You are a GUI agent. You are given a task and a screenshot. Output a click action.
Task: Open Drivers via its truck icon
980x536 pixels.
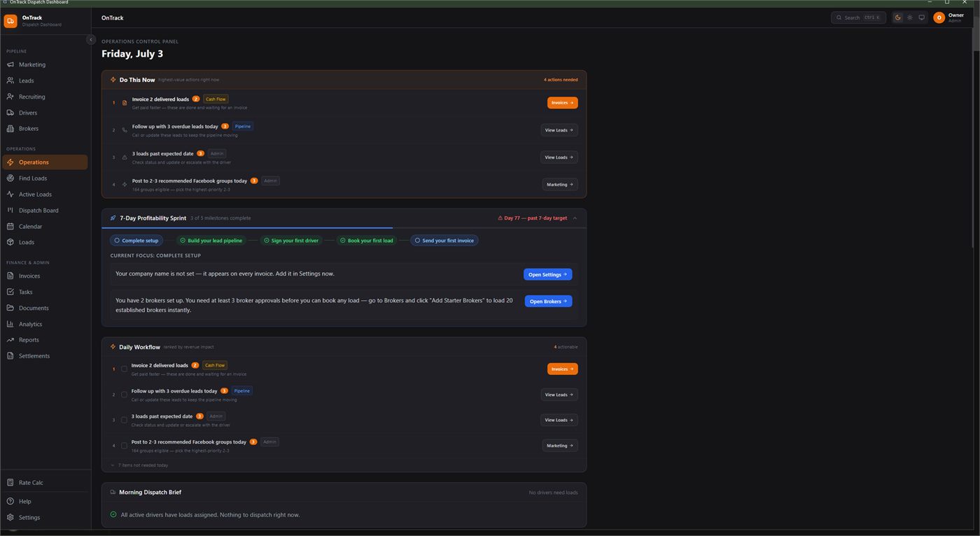[10, 113]
